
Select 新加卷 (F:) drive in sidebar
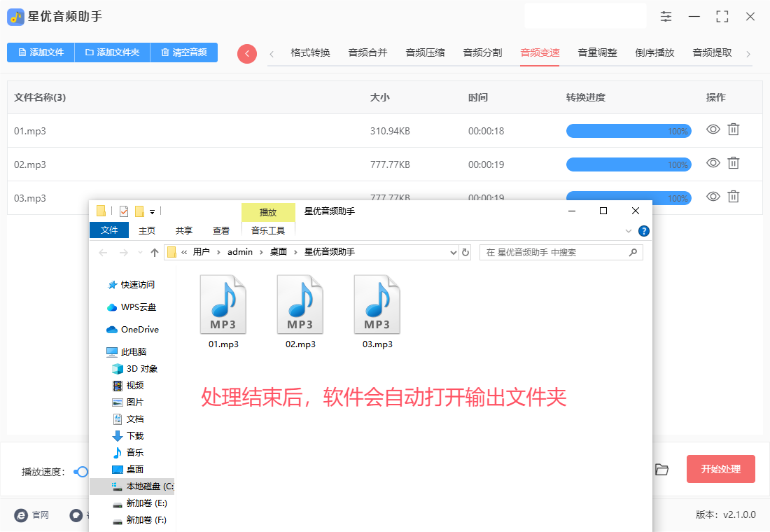[140, 519]
